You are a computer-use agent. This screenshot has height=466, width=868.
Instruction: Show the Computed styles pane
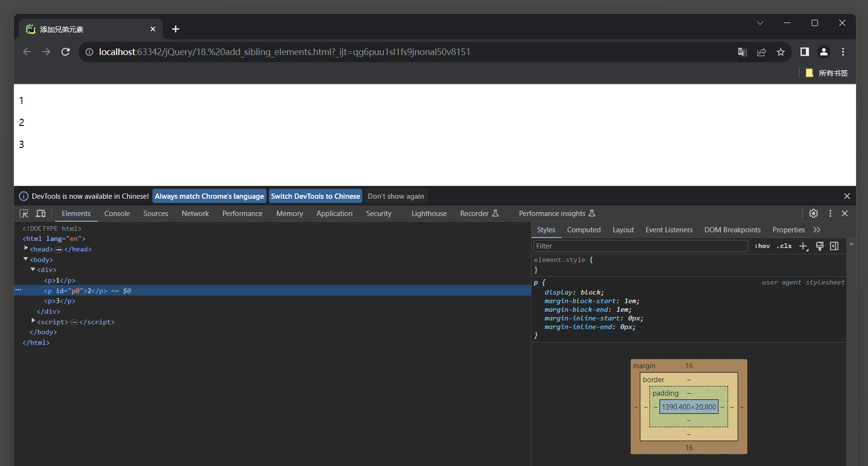[x=584, y=230]
